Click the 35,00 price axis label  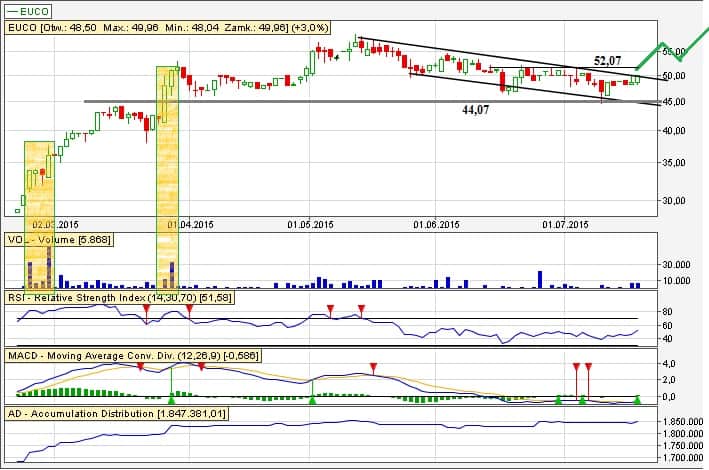click(x=677, y=161)
